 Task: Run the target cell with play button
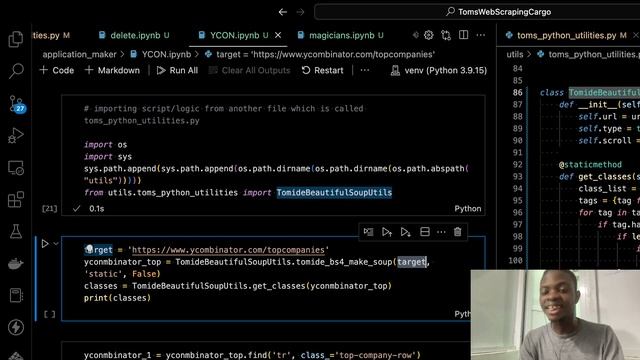pyautogui.click(x=45, y=244)
